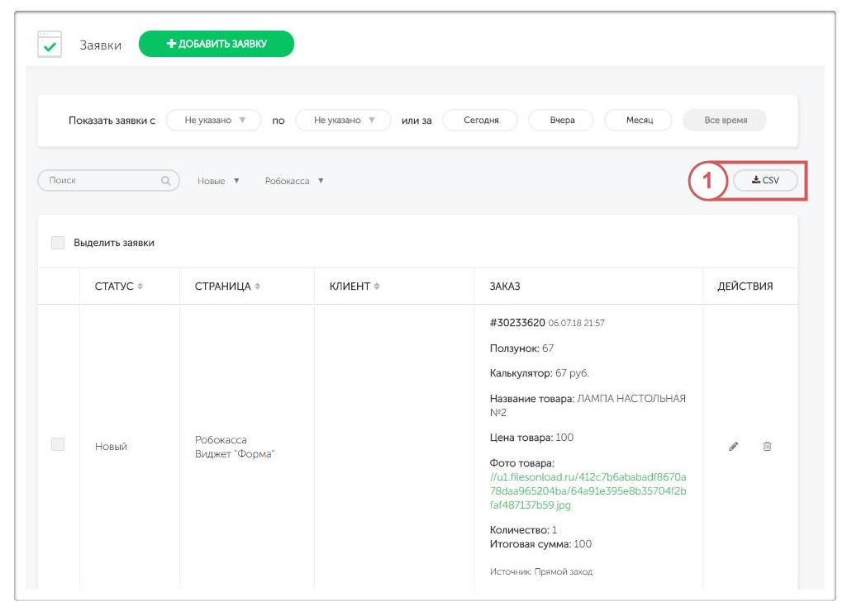Click the trash delete icon for the order

click(767, 447)
